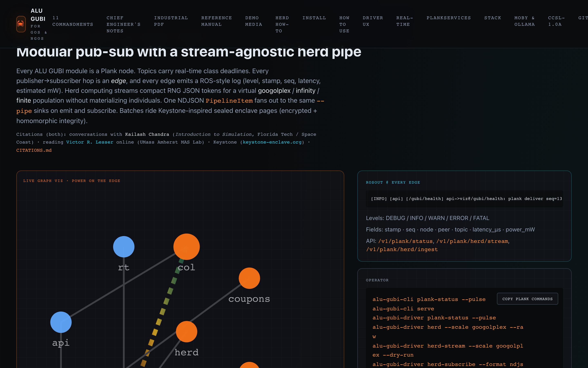Click the Kailash Chandra citation name
The height and width of the screenshot is (368, 588).
pyautogui.click(x=147, y=134)
